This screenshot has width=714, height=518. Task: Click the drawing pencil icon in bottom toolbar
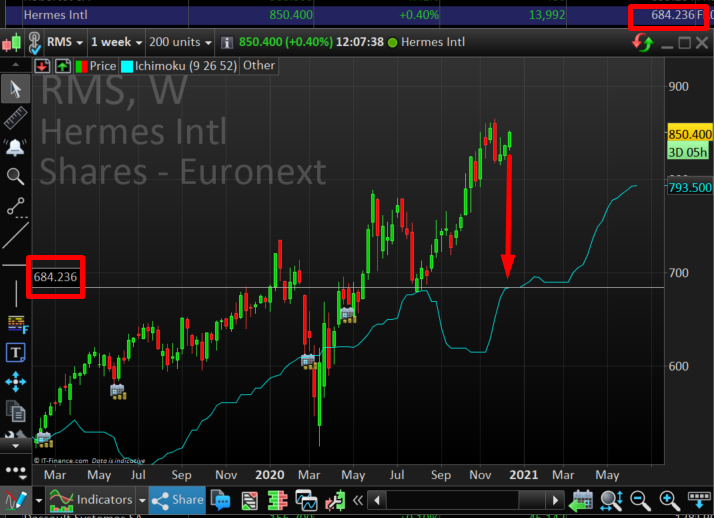pyautogui.click(x=16, y=501)
